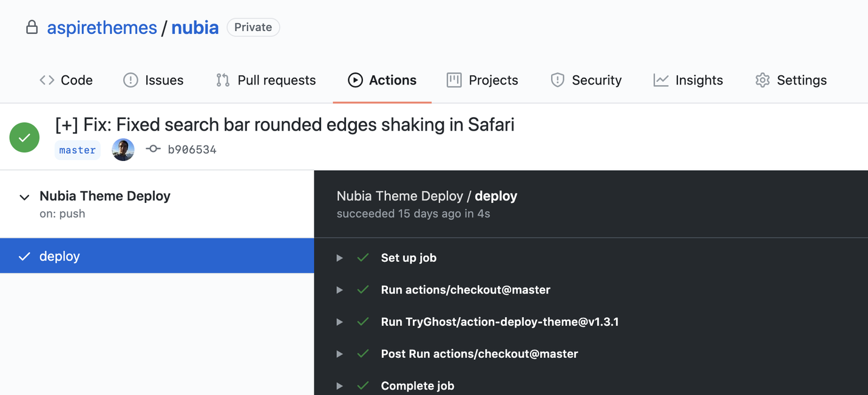Click the green check beside Complete job
This screenshot has height=395, width=868.
363,386
